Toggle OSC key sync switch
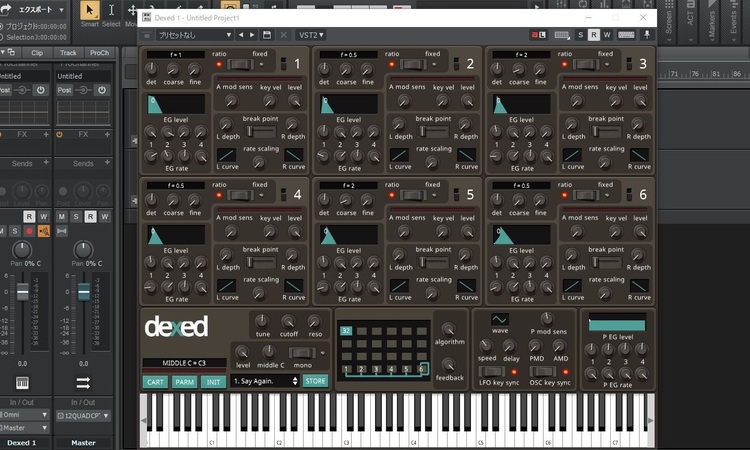Image resolution: width=750 pixels, height=450 pixels. pyautogui.click(x=543, y=372)
